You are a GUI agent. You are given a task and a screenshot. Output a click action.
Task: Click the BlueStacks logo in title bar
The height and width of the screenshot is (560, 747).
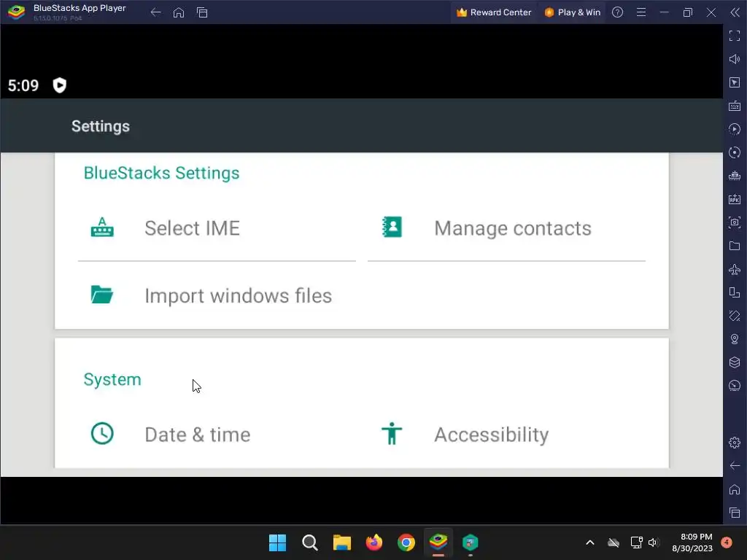(17, 12)
